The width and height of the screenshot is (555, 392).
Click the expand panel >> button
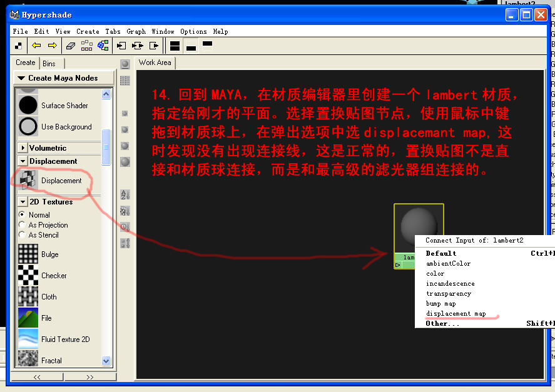tap(90, 377)
